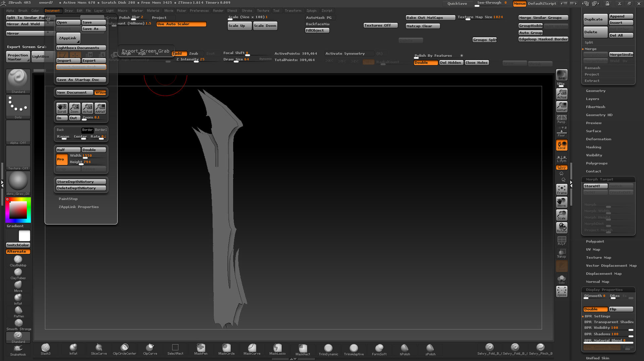
Task: Turn on Solo mode
Action: click(561, 278)
